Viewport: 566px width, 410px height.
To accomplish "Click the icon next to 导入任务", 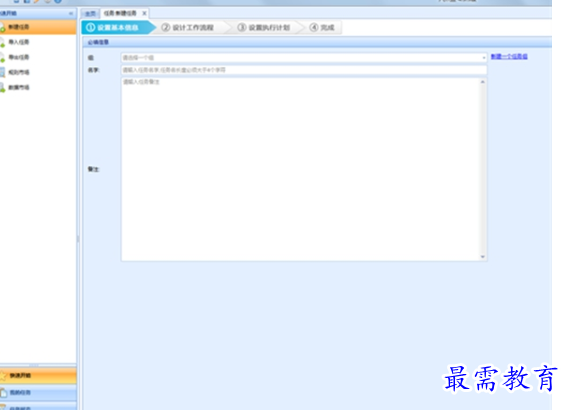I will pos(3,43).
